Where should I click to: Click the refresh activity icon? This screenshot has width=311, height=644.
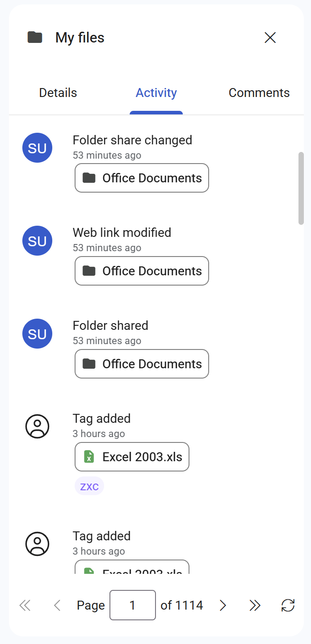point(288,605)
